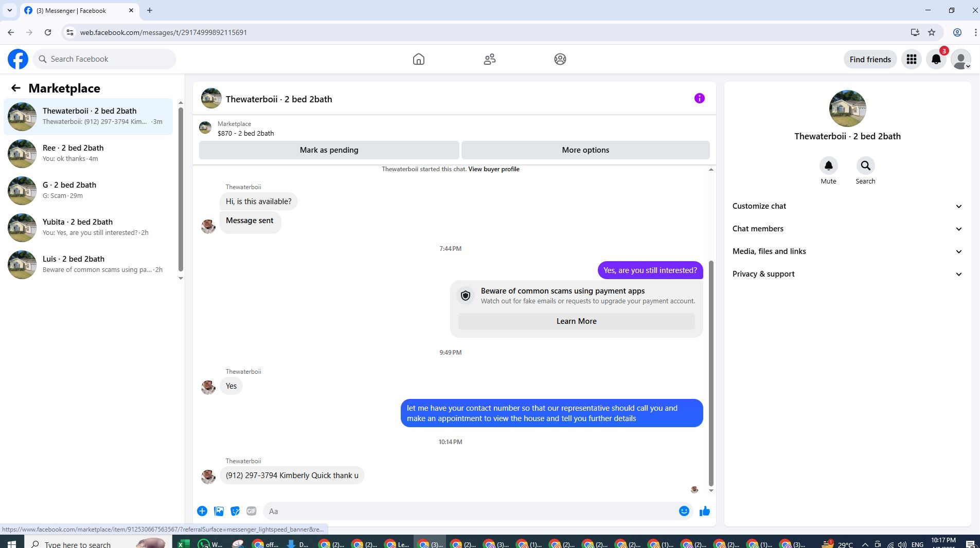Click the ENG language indicator in taskbar

coord(917,544)
